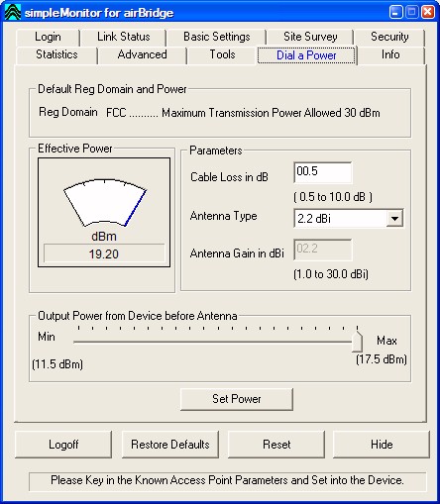Click the Set Power button

237,399
